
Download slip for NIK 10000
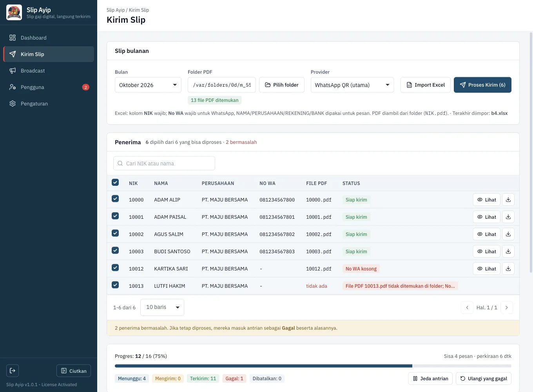click(x=508, y=200)
